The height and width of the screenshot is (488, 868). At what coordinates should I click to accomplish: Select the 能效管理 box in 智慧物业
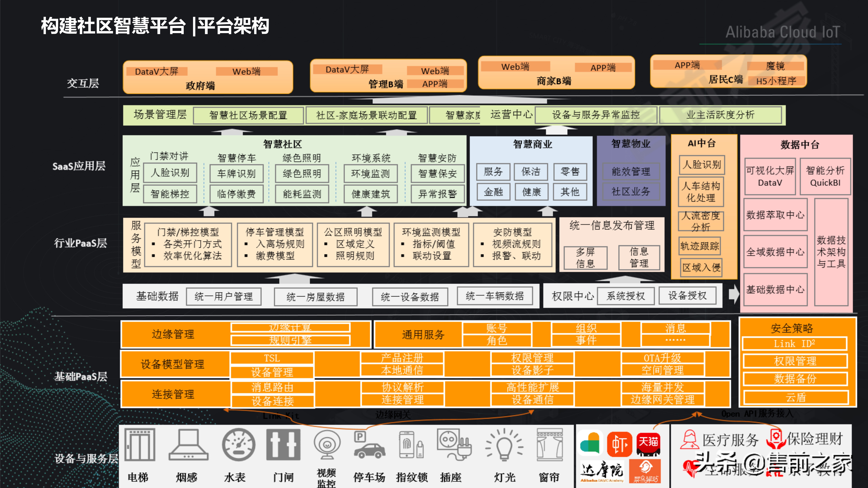click(631, 172)
